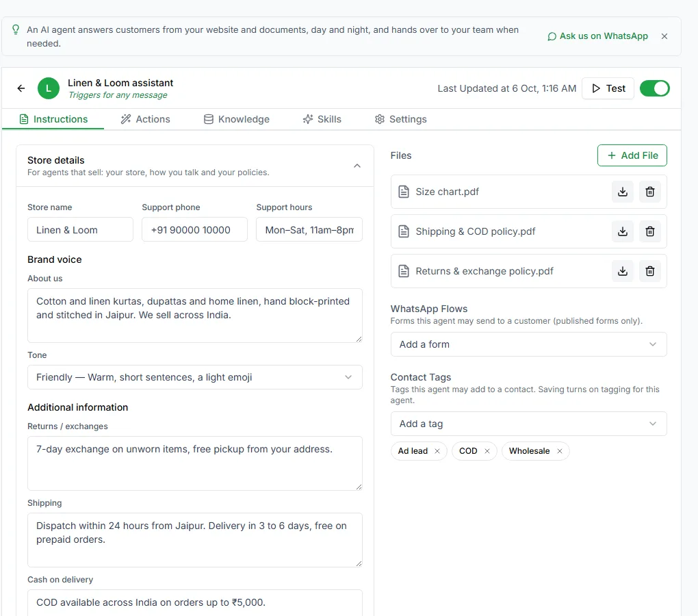The height and width of the screenshot is (616, 698).
Task: Click the green L agent avatar
Action: coord(49,88)
